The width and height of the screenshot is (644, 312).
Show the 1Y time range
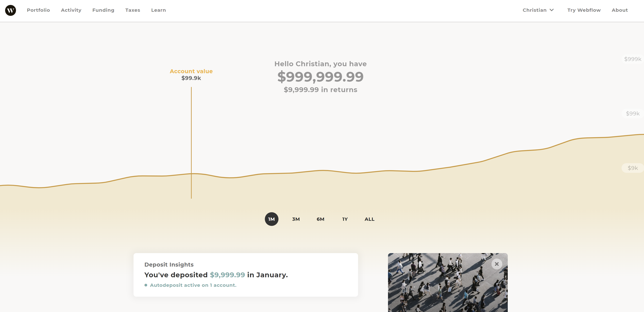345,219
